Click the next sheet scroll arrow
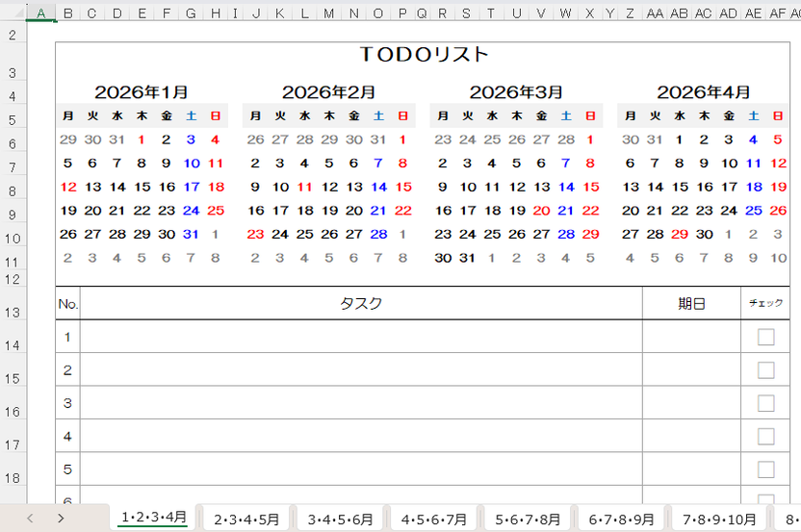The width and height of the screenshot is (801, 532). click(x=61, y=518)
